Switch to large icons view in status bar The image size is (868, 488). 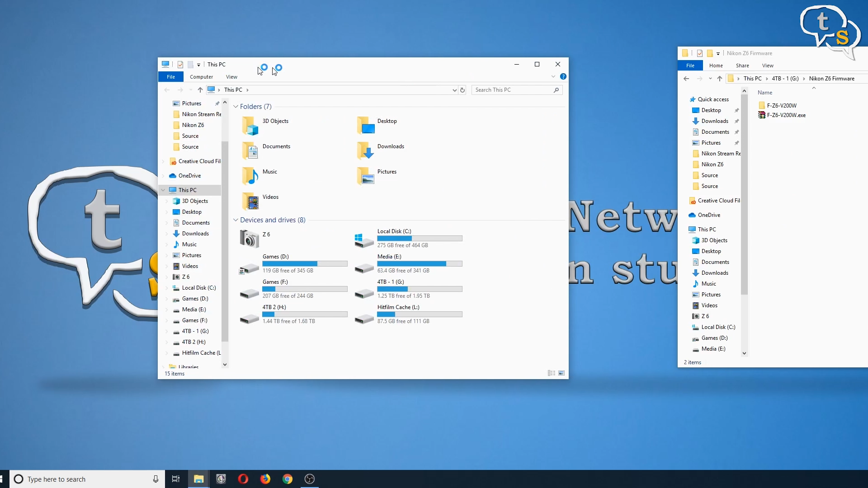561,373
